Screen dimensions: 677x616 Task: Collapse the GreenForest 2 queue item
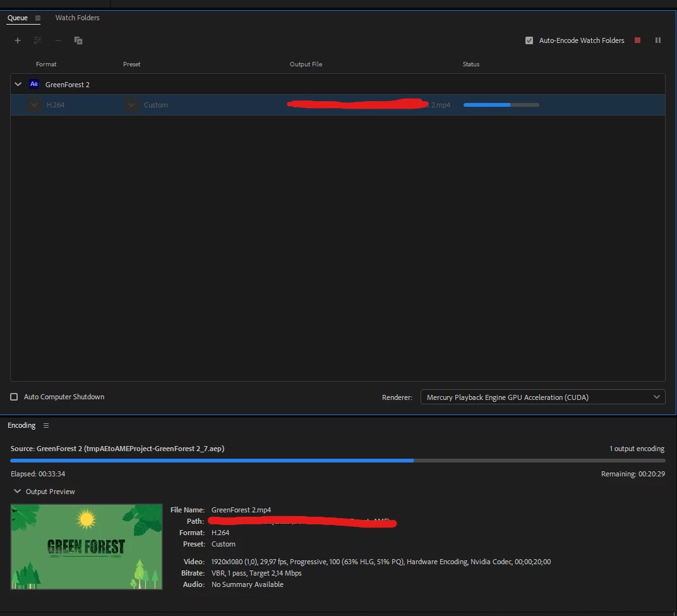tap(18, 84)
